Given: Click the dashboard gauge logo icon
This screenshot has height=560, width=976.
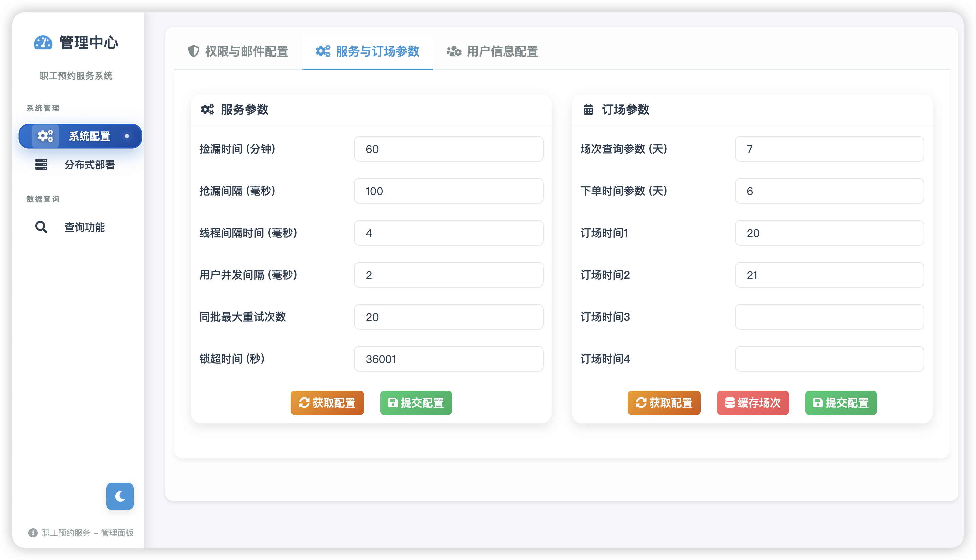Looking at the screenshot, I should [x=43, y=43].
